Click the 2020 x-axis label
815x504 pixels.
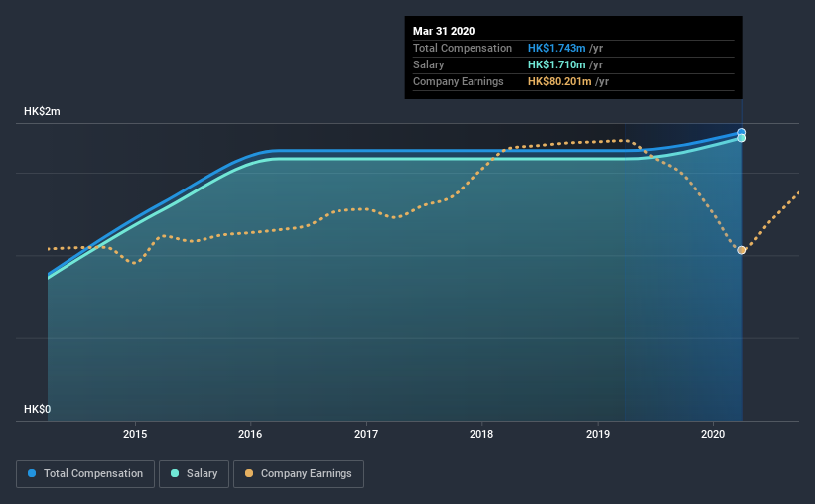713,434
